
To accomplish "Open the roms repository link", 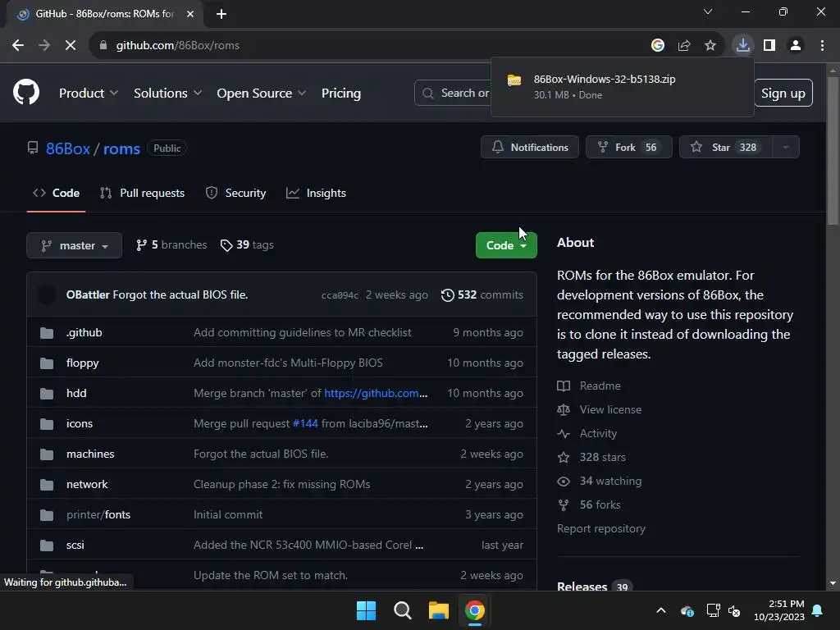I will tap(121, 148).
